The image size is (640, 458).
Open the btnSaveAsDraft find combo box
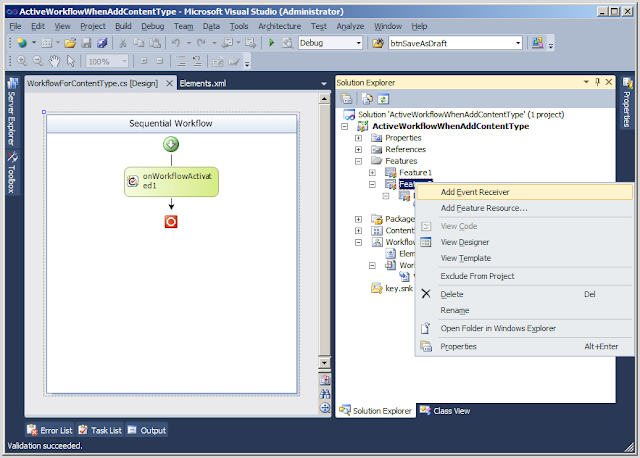(518, 43)
